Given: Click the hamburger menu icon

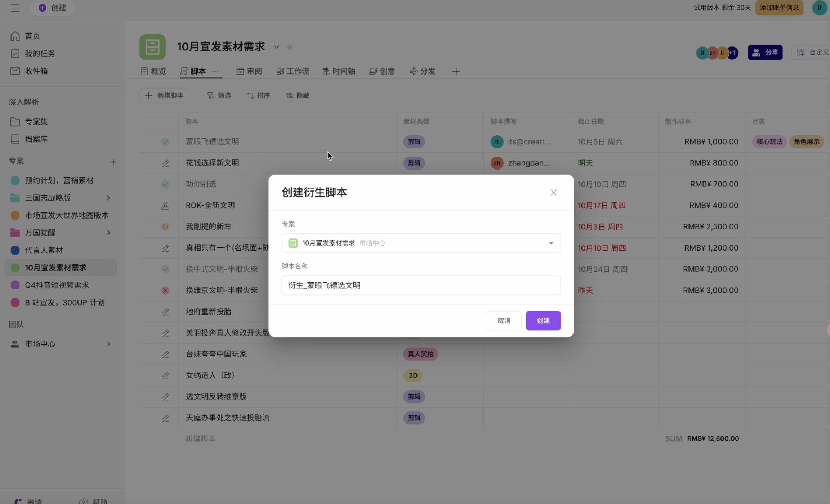Looking at the screenshot, I should tap(15, 8).
